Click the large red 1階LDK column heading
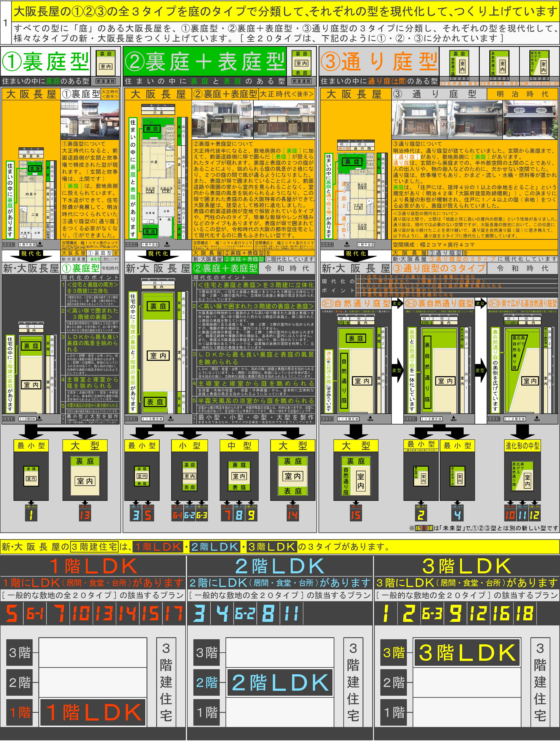The height and width of the screenshot is (750, 560). pos(93,566)
